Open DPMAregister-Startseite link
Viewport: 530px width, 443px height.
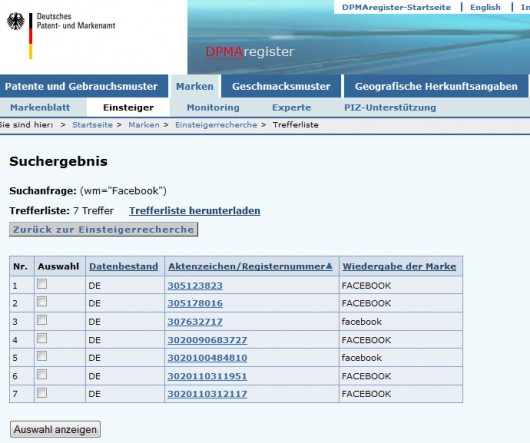[x=396, y=7]
